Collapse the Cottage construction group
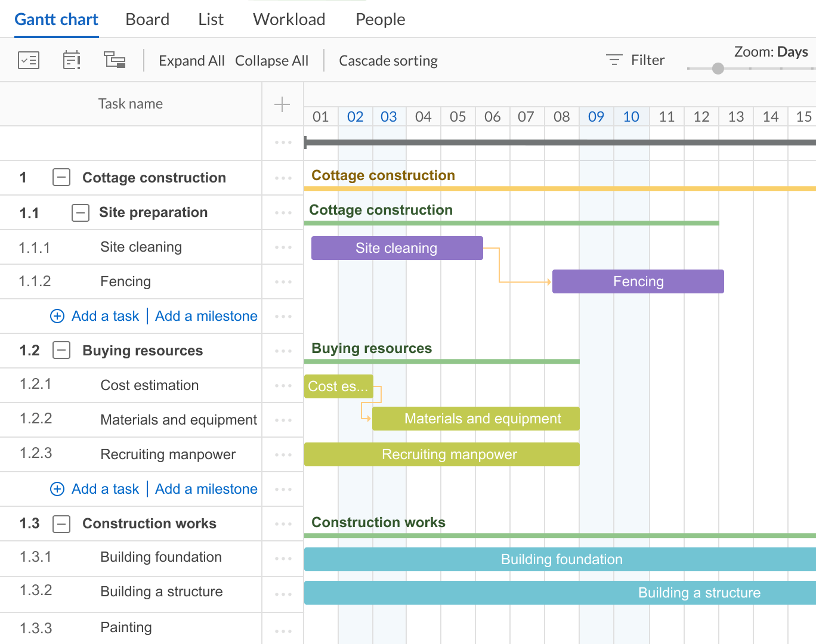The height and width of the screenshot is (644, 816). click(x=61, y=177)
